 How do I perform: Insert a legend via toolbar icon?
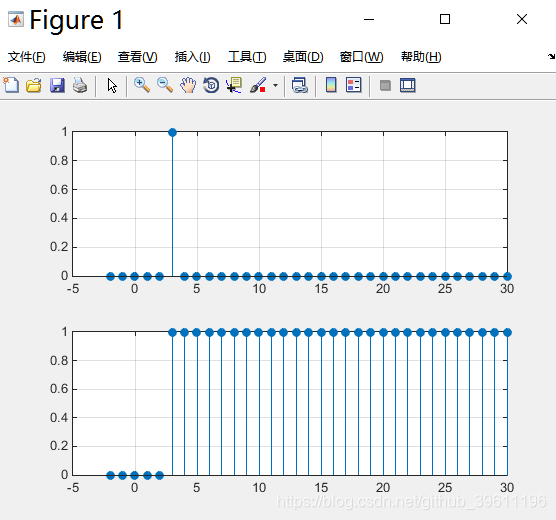pos(354,85)
